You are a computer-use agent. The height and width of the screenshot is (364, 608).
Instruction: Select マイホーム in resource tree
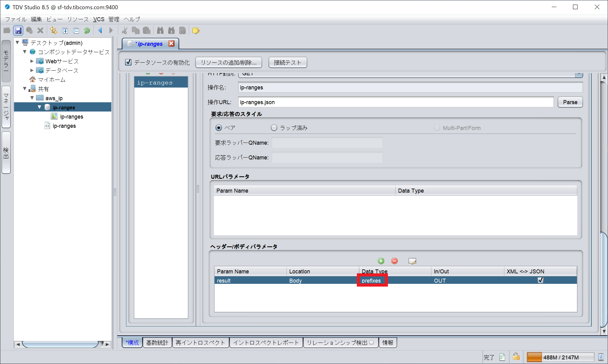click(x=52, y=80)
